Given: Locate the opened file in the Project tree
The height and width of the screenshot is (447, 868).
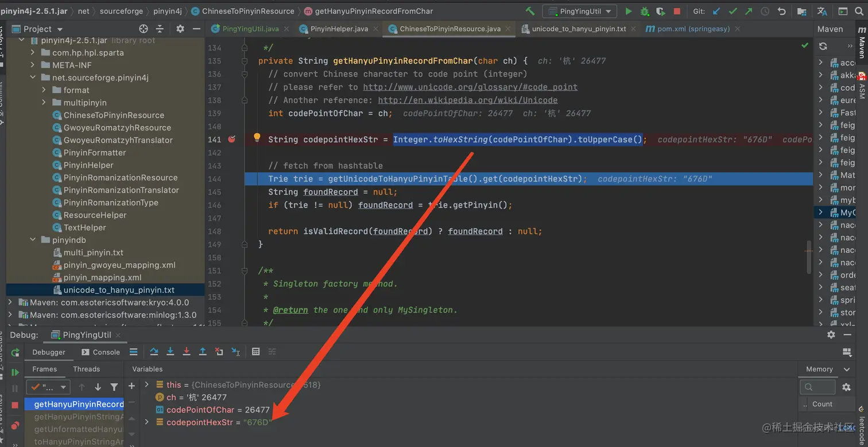Looking at the screenshot, I should pyautogui.click(x=144, y=29).
